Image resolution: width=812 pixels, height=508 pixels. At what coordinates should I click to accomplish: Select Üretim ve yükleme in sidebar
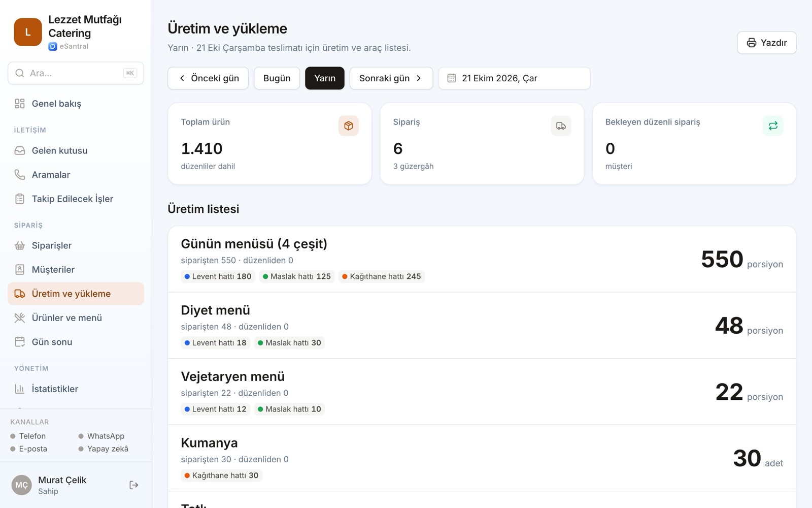tap(76, 294)
